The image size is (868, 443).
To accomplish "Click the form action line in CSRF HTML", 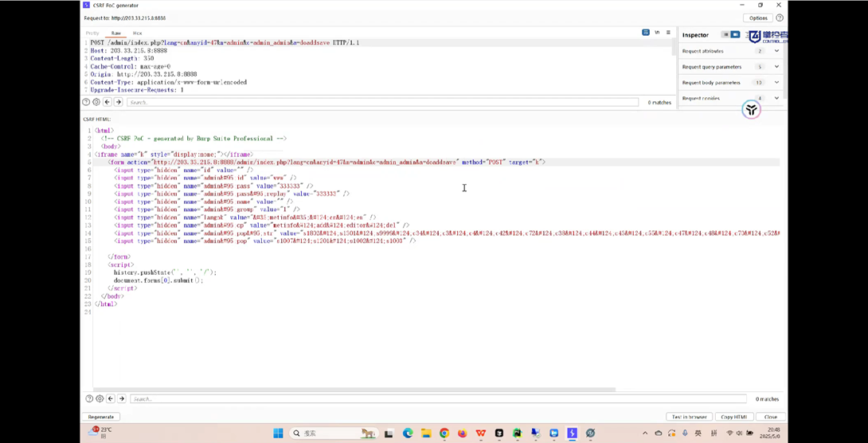I will [326, 163].
